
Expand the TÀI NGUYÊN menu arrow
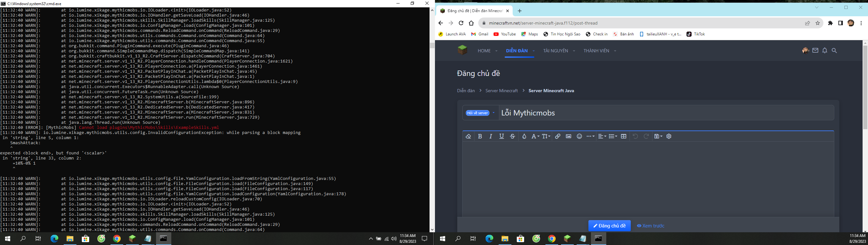pyautogui.click(x=574, y=51)
